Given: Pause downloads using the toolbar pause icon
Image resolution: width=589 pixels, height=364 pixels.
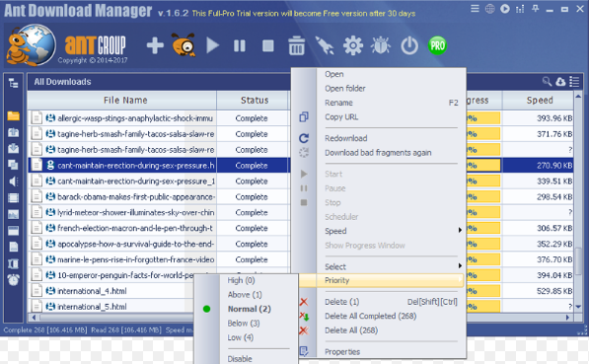Looking at the screenshot, I should pyautogui.click(x=240, y=45).
